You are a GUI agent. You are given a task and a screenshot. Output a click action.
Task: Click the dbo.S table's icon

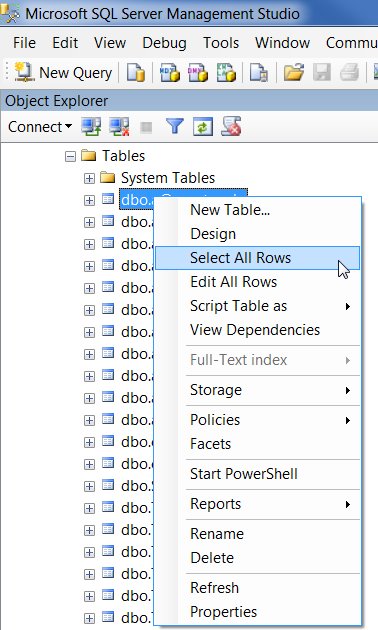(108, 485)
